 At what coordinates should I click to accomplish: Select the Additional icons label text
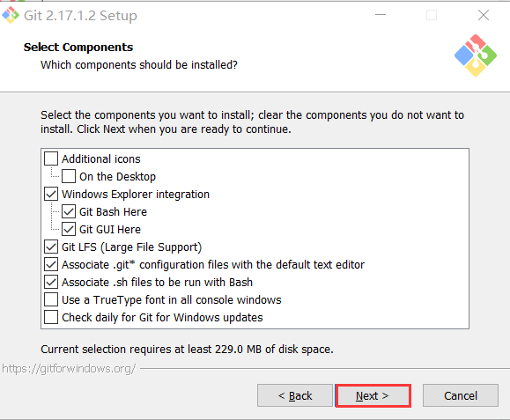[101, 159]
